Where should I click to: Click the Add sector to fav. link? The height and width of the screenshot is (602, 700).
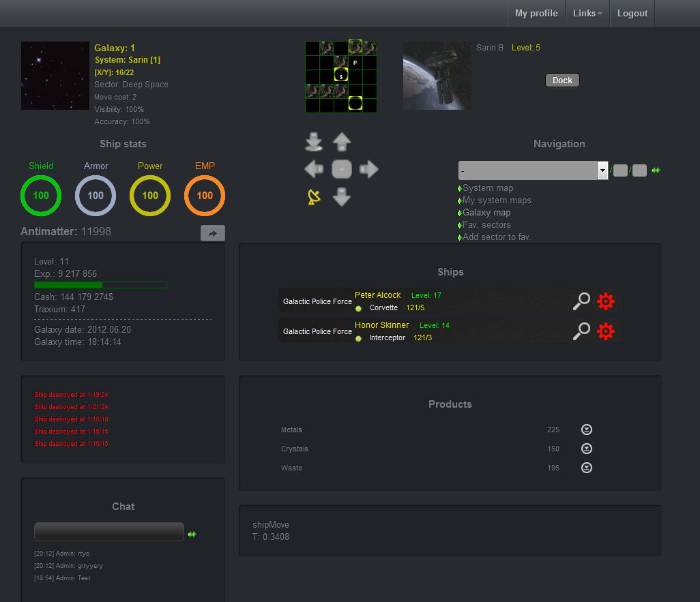(x=496, y=237)
